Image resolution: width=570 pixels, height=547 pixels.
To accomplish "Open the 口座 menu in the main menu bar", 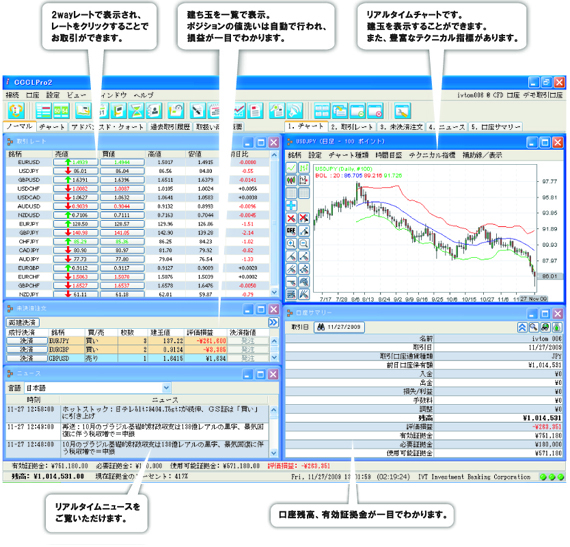I will click(x=32, y=95).
